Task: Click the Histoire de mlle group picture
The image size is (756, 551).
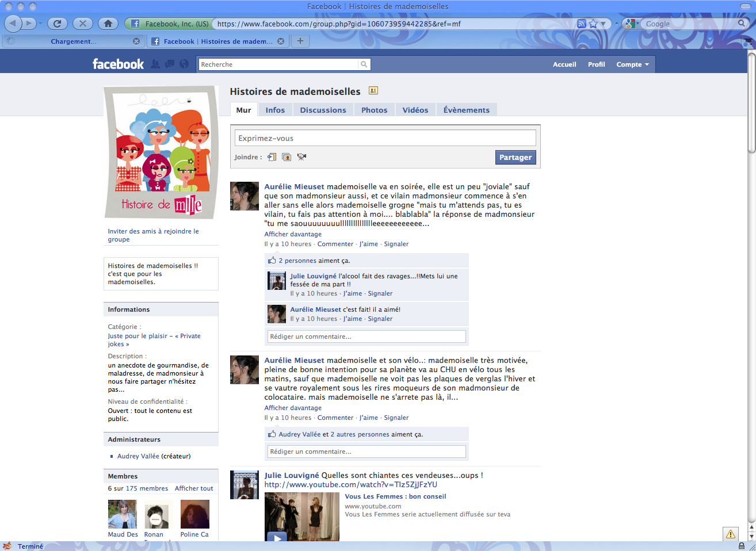Action: [x=161, y=152]
